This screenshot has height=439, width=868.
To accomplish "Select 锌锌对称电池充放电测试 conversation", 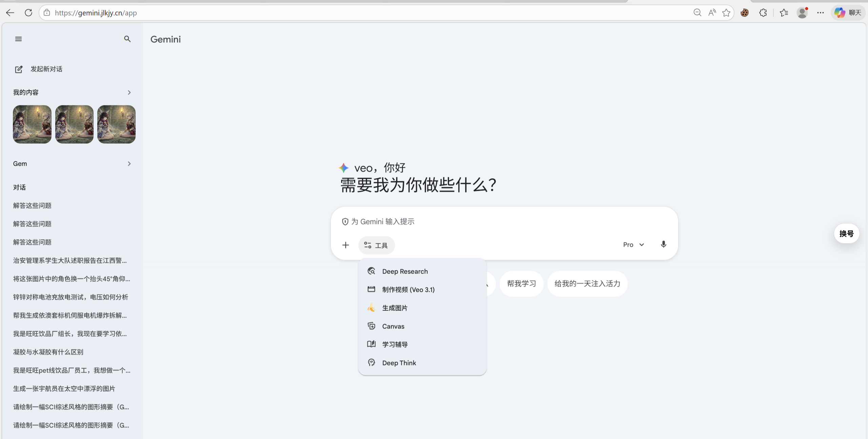I will pos(70,297).
